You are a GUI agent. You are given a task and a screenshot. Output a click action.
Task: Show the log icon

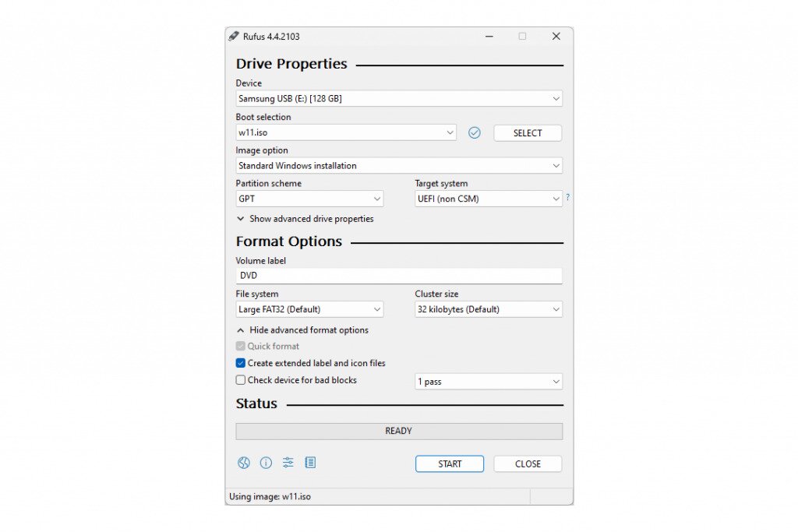[310, 463]
